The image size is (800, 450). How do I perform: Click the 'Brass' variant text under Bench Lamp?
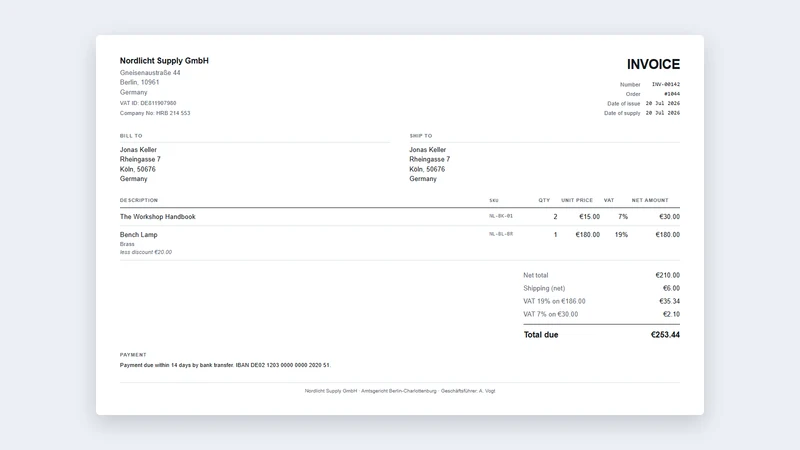127,244
